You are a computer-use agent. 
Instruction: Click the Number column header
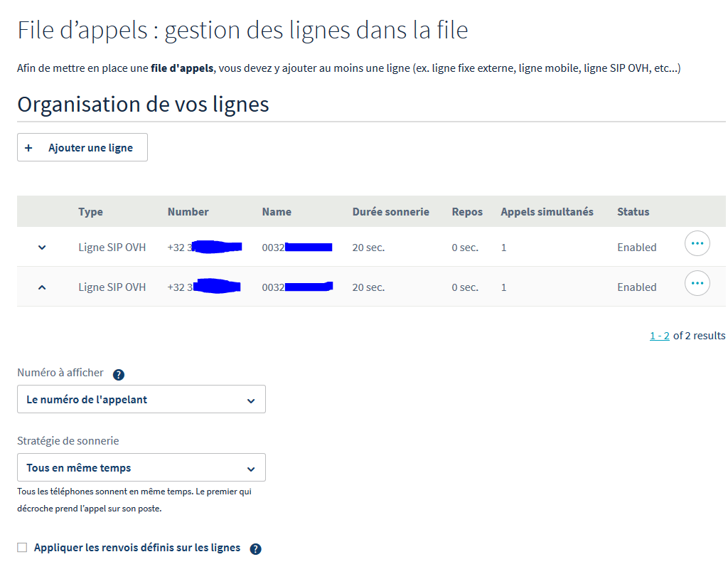(x=188, y=212)
